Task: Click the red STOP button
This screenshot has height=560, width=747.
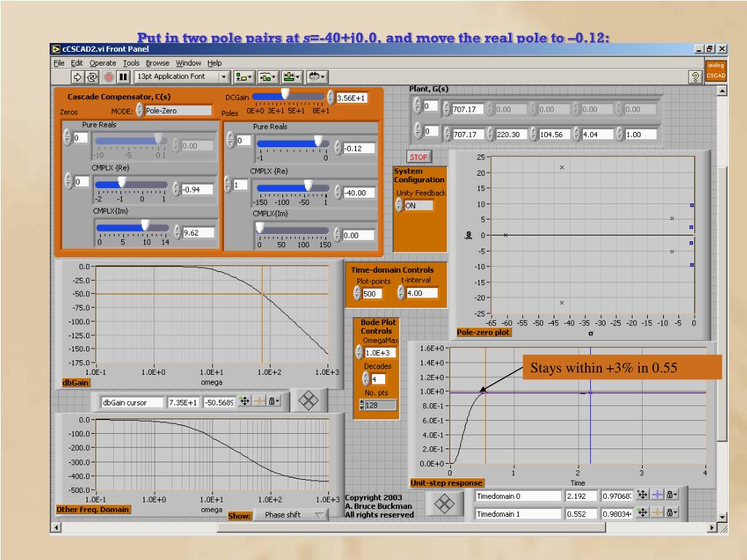Action: (x=418, y=157)
